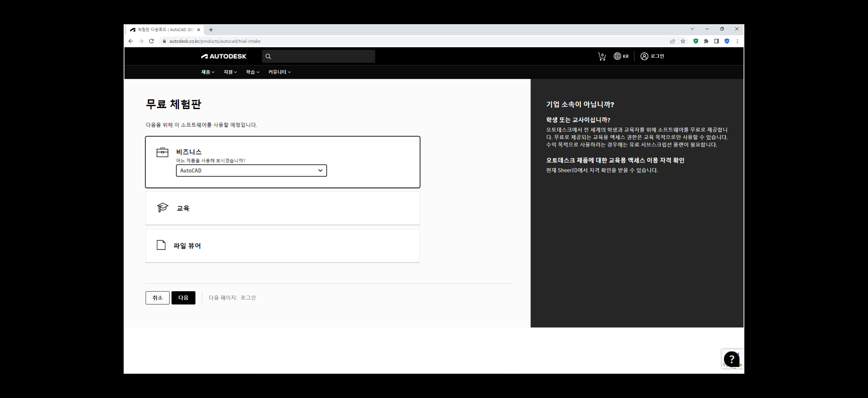Open the extensions puzzle icon

click(706, 41)
